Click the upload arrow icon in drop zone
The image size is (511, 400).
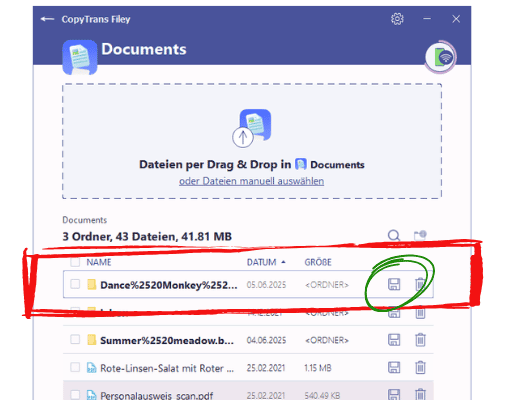coord(243,137)
